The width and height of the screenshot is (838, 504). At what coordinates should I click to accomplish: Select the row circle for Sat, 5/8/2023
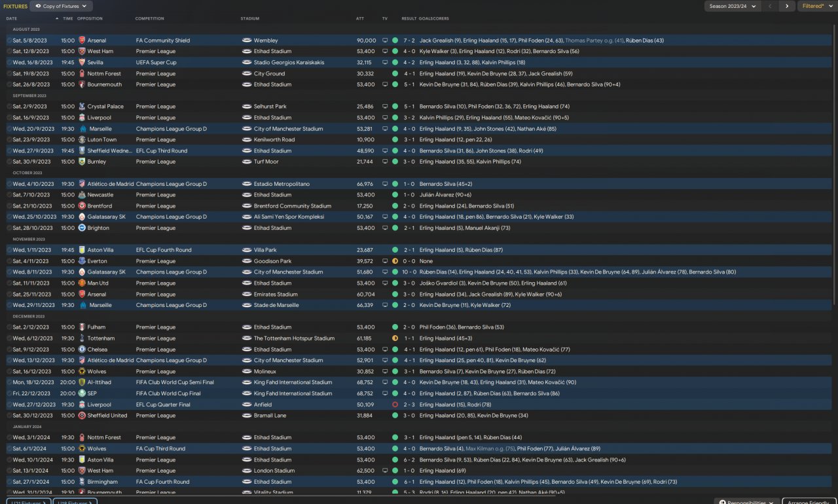(9, 41)
